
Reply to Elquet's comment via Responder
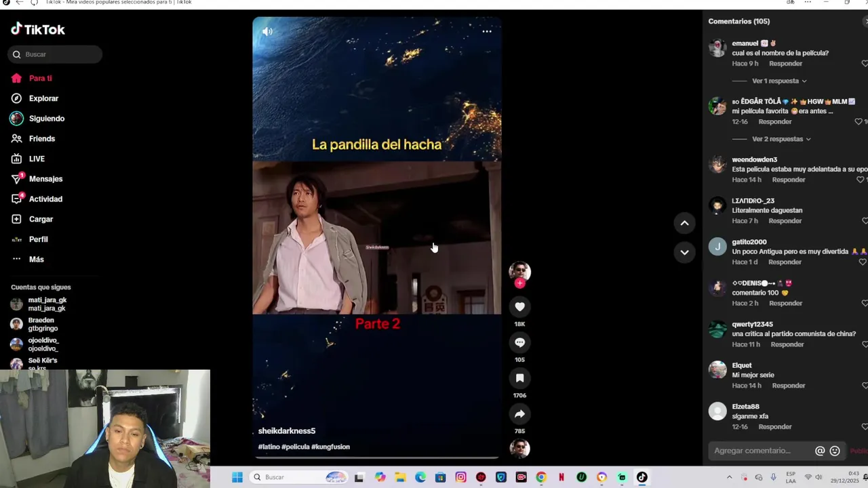[789, 386]
